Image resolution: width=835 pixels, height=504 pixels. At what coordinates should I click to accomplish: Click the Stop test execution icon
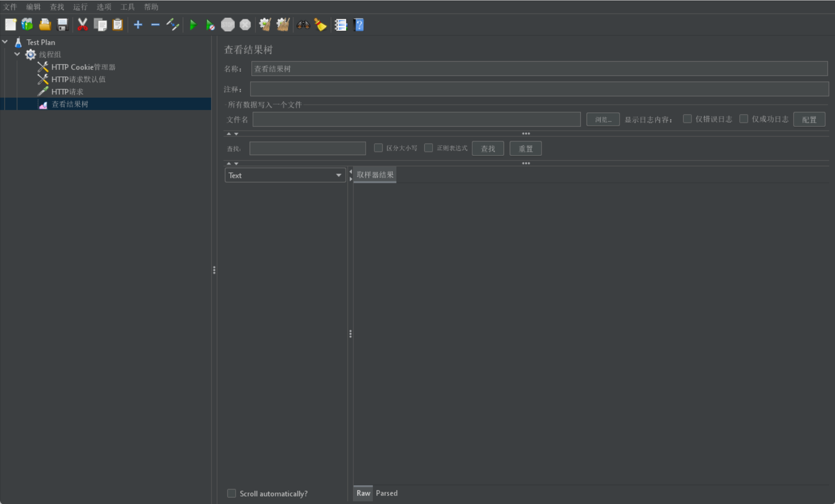228,24
